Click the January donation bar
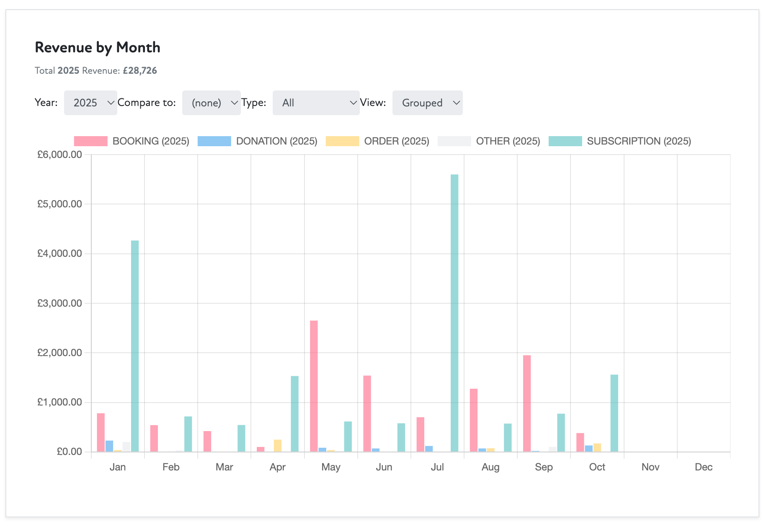 pos(109,446)
